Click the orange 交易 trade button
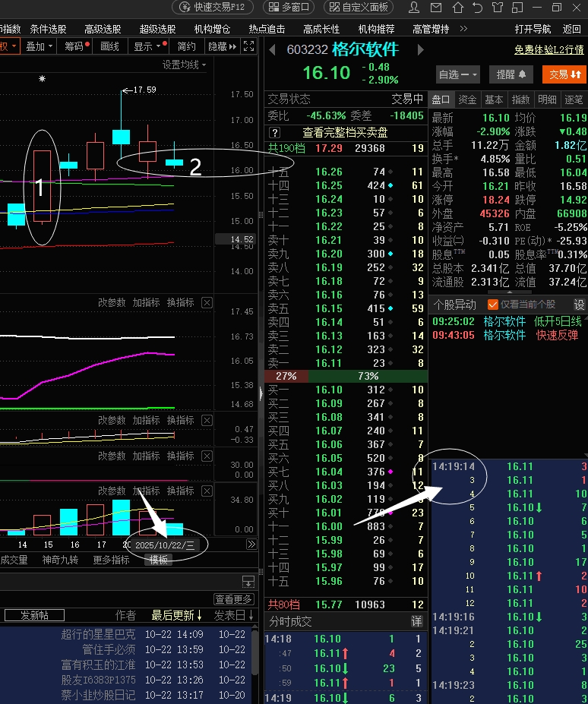588x704 pixels. click(x=564, y=74)
